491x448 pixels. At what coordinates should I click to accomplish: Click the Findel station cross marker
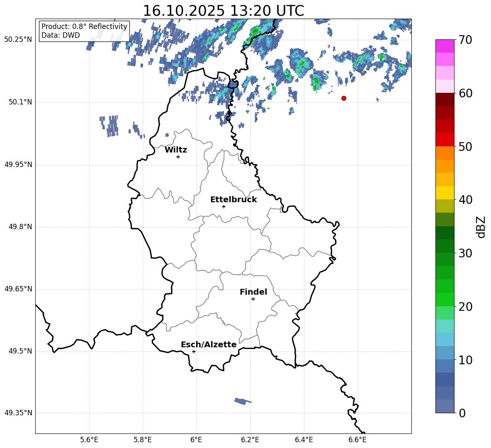253,299
